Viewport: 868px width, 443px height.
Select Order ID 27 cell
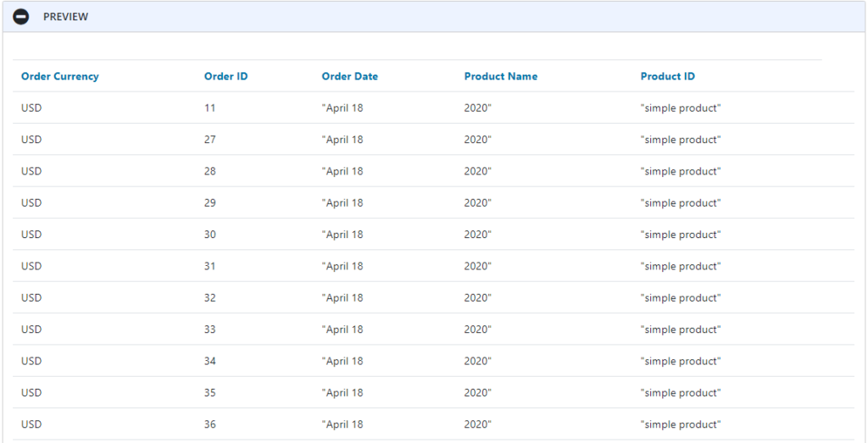[210, 140]
